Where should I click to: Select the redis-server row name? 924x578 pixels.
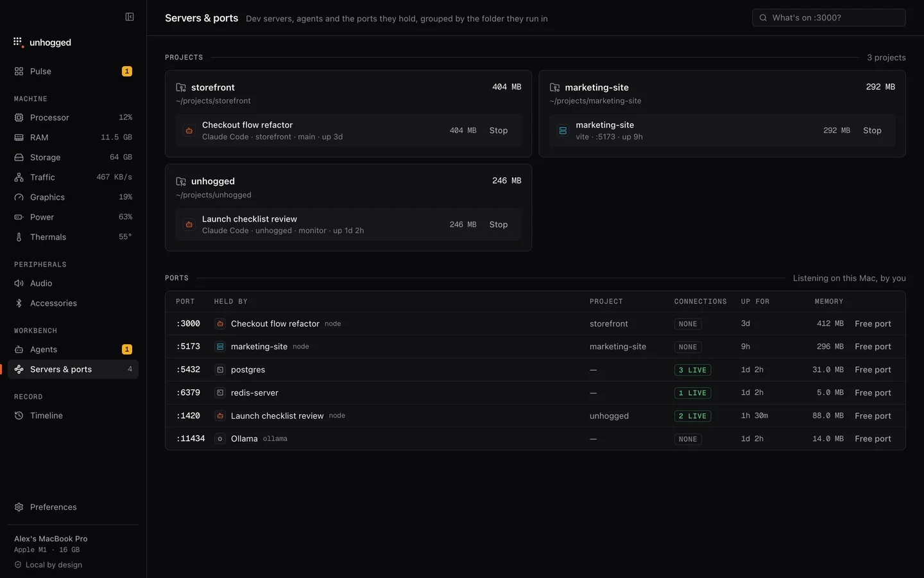tap(255, 393)
